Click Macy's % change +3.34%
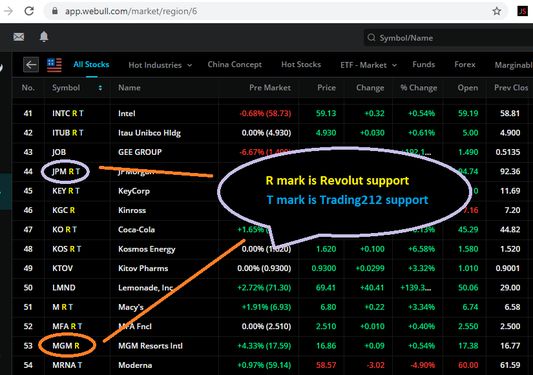The image size is (533, 375). coord(422,307)
